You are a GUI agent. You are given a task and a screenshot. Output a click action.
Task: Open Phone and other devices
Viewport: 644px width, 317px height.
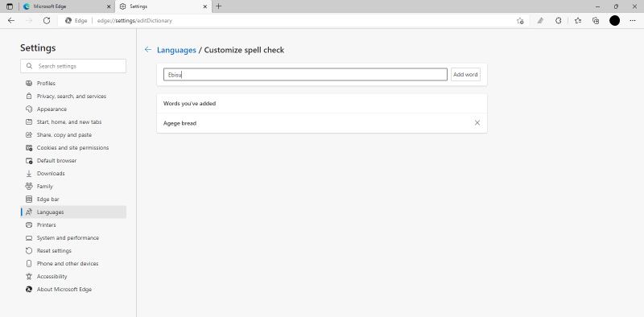73,264
